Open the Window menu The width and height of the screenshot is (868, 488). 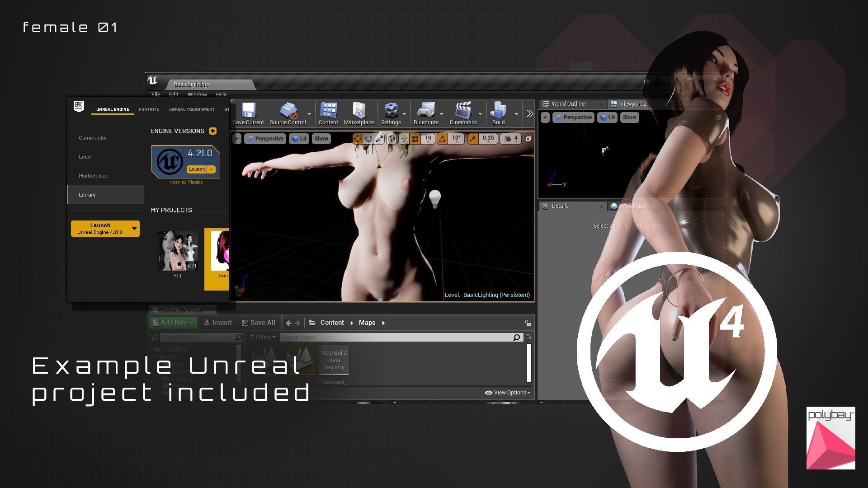click(197, 94)
